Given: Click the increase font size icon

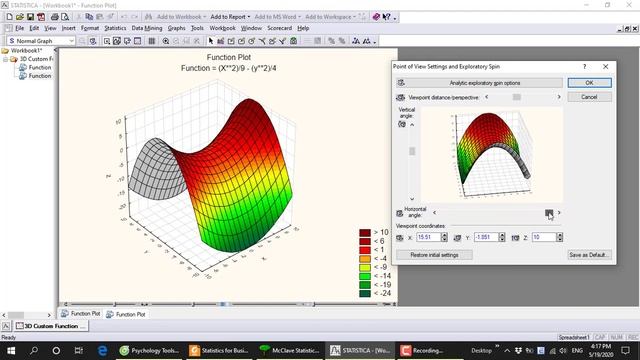Looking at the screenshot, I should tap(356, 41).
